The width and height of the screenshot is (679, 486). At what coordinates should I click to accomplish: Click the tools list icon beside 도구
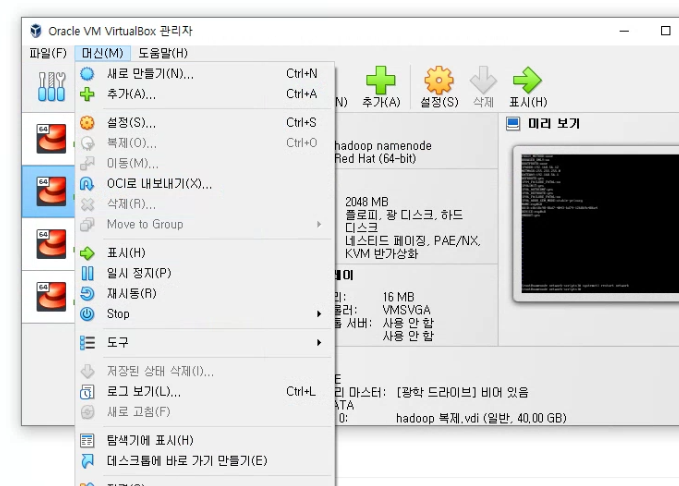click(87, 343)
